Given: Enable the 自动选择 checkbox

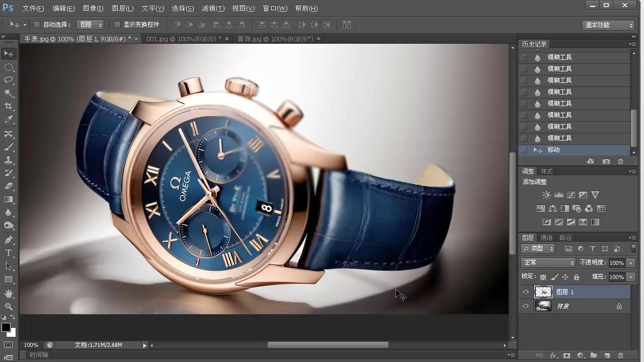Looking at the screenshot, I should click(x=37, y=25).
